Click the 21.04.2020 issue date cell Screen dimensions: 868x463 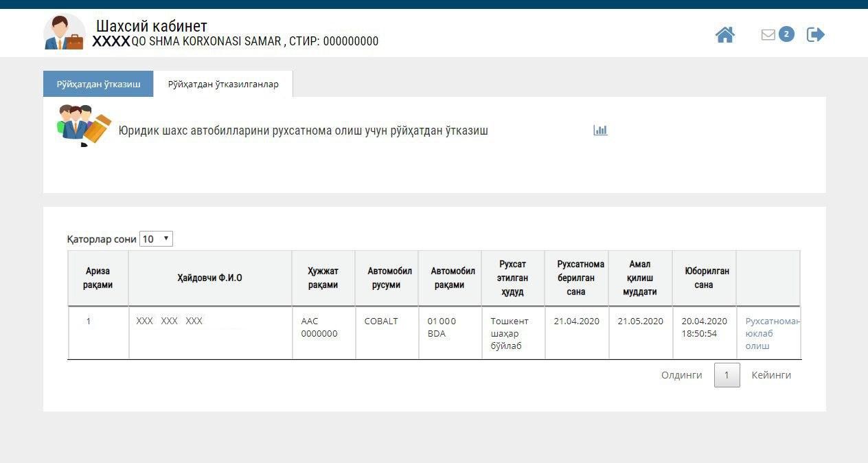(577, 332)
